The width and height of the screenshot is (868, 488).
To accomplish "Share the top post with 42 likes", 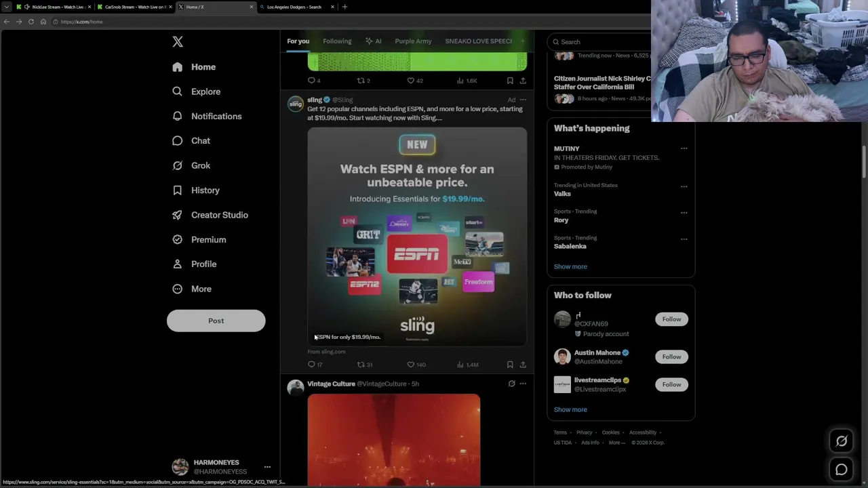I will coord(523,81).
